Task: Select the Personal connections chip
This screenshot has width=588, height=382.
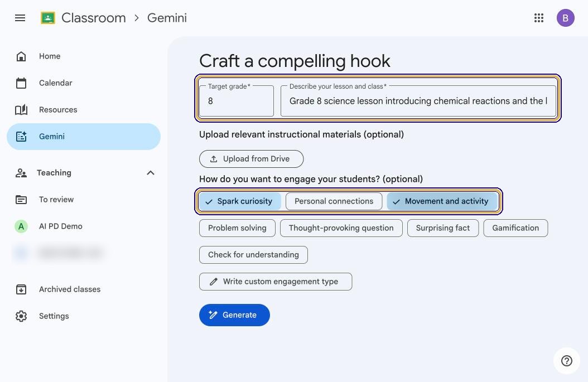Action: [334, 201]
